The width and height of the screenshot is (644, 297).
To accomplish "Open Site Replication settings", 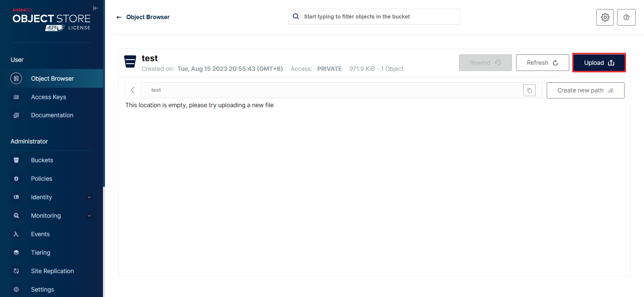I will [x=52, y=271].
